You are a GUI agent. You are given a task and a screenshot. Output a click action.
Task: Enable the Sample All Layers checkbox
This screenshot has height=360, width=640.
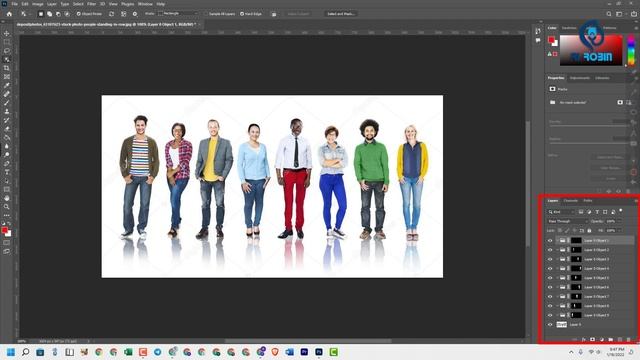coord(206,14)
